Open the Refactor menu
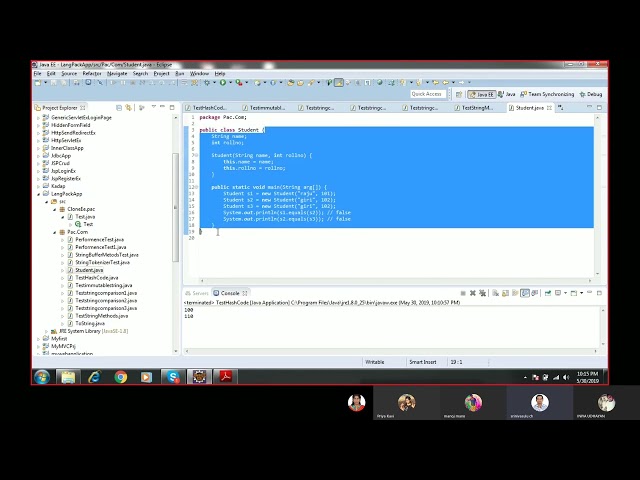 (92, 73)
